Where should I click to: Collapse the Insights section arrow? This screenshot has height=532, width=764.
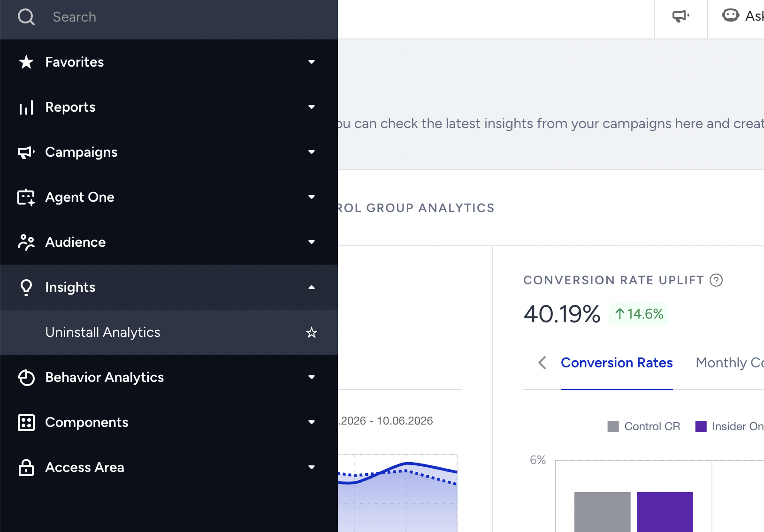tap(312, 287)
